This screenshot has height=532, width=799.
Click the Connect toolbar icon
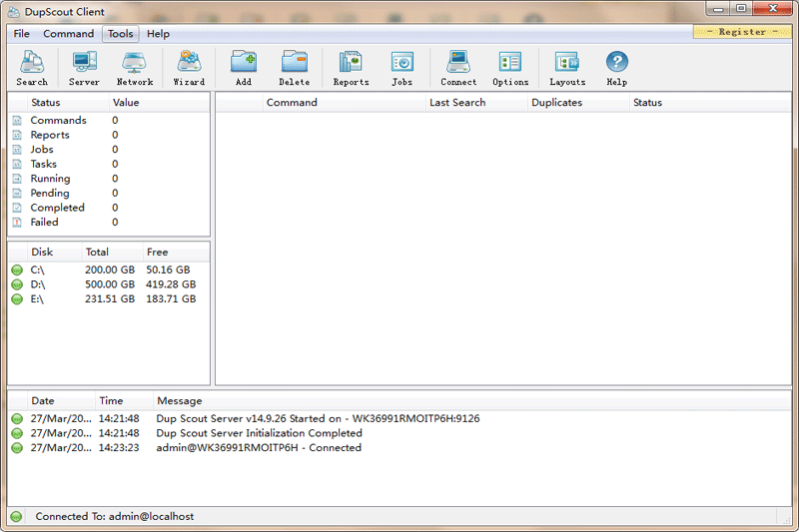458,68
